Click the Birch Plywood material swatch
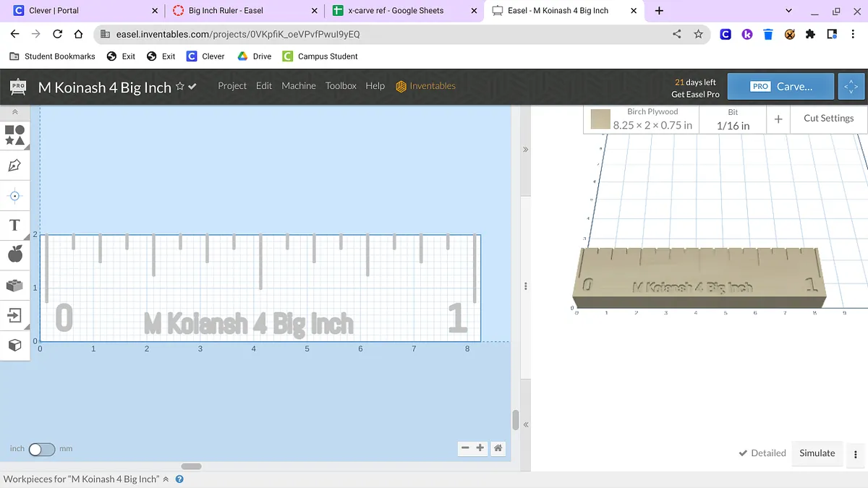 pyautogui.click(x=600, y=119)
